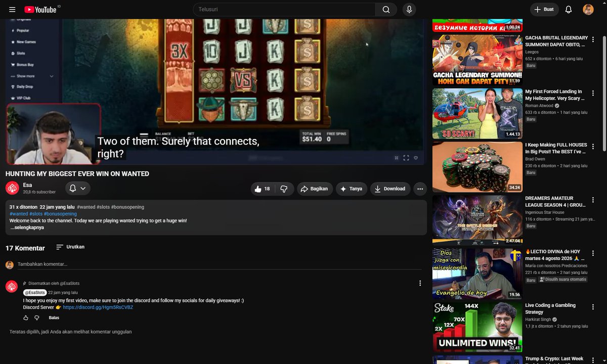
Task: Focus the Telusuri search field
Action: click(x=284, y=10)
